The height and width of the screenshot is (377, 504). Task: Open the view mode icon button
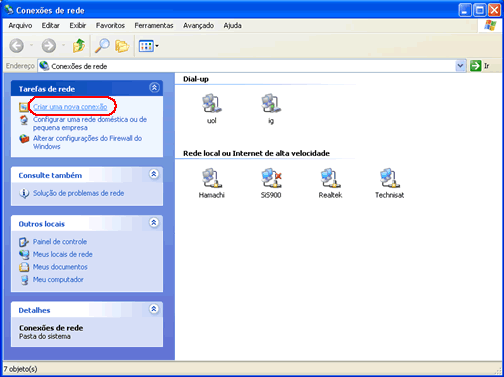pos(146,46)
